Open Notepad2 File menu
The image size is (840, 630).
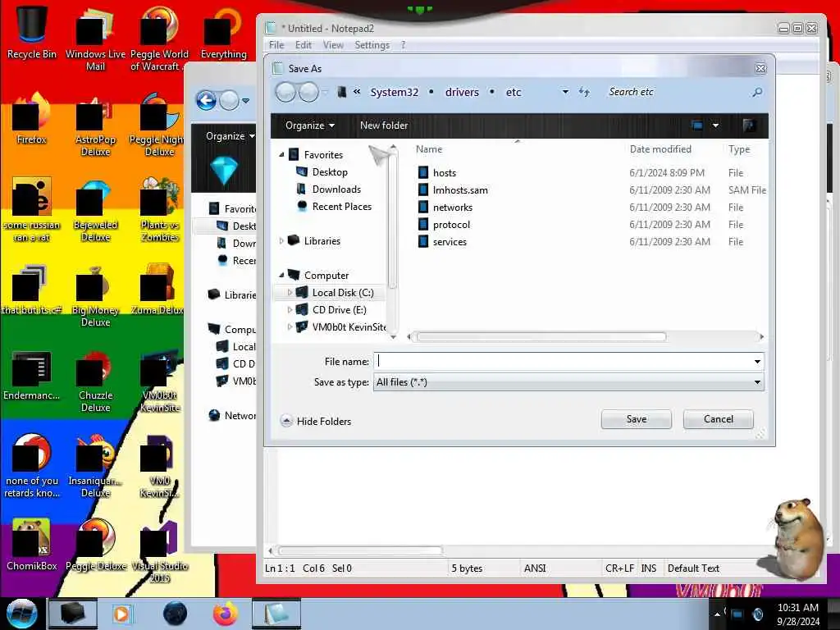(276, 45)
